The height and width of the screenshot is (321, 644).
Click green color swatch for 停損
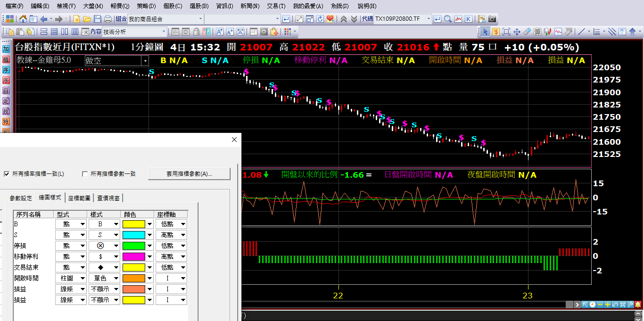coord(134,246)
